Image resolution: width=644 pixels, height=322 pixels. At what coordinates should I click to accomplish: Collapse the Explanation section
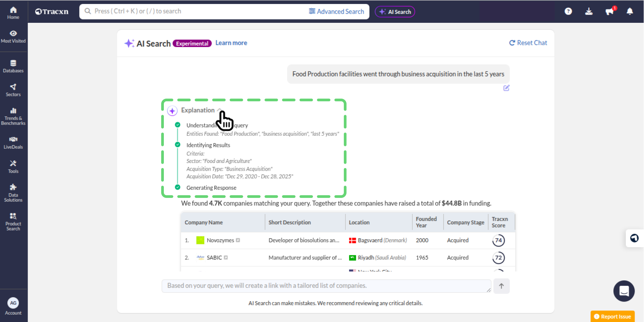tap(219, 110)
